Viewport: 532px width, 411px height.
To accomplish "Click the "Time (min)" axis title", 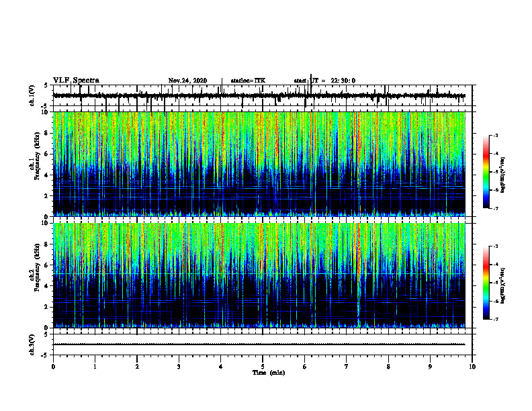I will point(269,373).
